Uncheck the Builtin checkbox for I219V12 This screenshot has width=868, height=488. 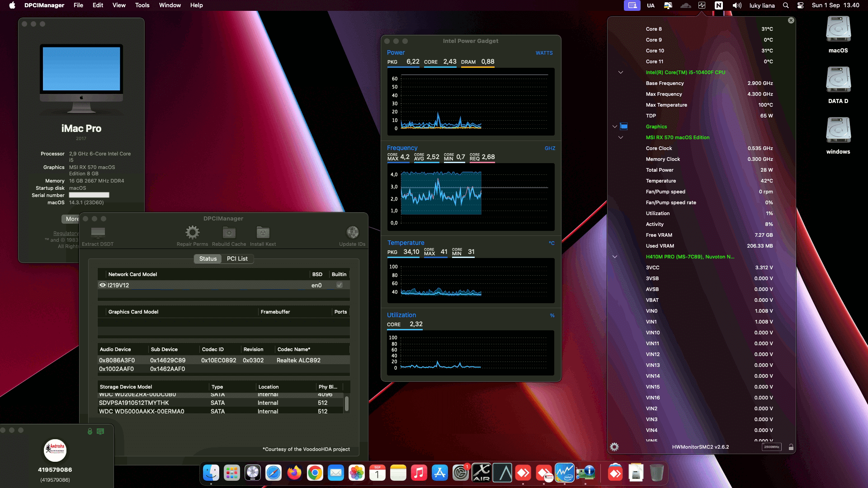point(339,285)
